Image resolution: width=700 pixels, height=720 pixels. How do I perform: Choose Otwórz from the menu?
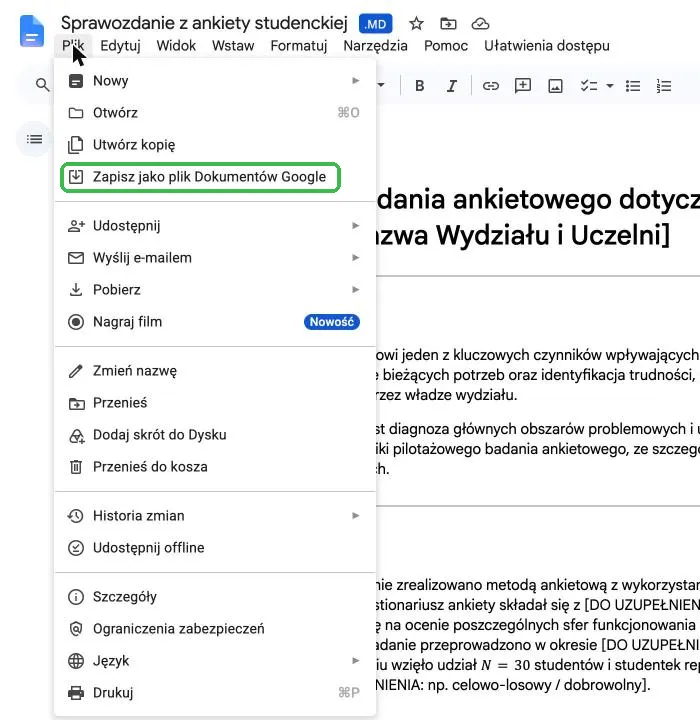[215, 112]
